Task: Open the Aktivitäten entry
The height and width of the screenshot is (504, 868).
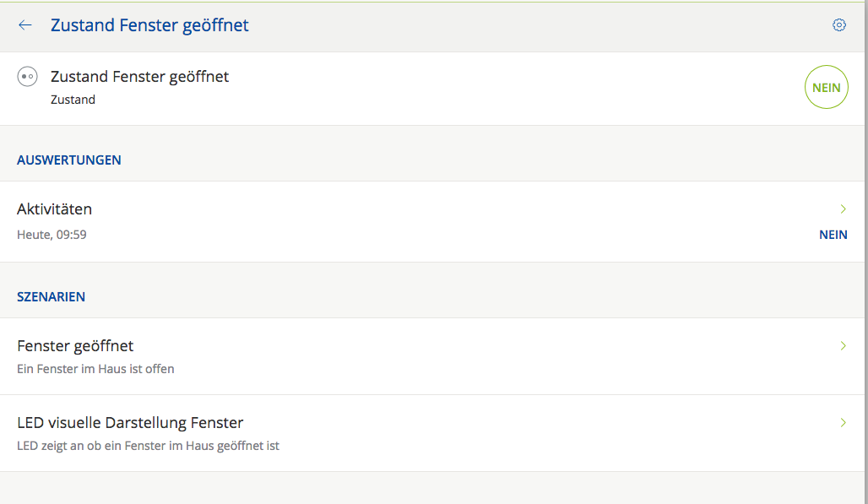Action: click(x=55, y=209)
